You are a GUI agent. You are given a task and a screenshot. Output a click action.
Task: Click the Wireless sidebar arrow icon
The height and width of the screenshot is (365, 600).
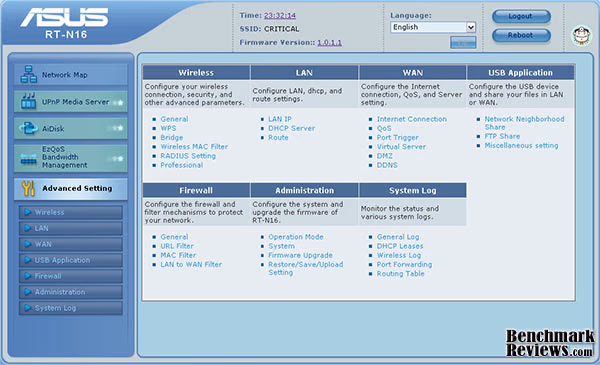28,212
